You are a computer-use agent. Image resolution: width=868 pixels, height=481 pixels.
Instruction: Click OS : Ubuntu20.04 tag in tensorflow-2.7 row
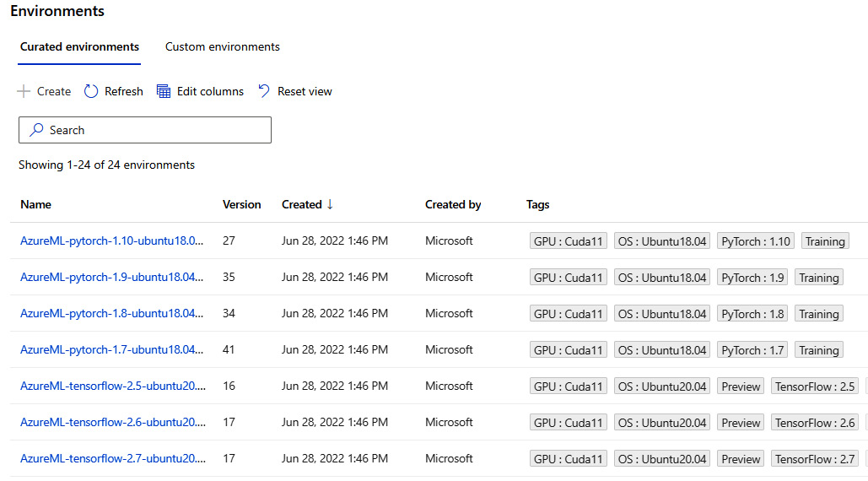(x=662, y=459)
